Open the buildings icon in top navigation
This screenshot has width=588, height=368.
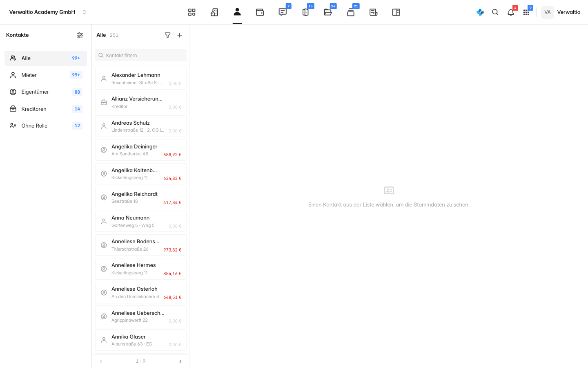coord(214,12)
